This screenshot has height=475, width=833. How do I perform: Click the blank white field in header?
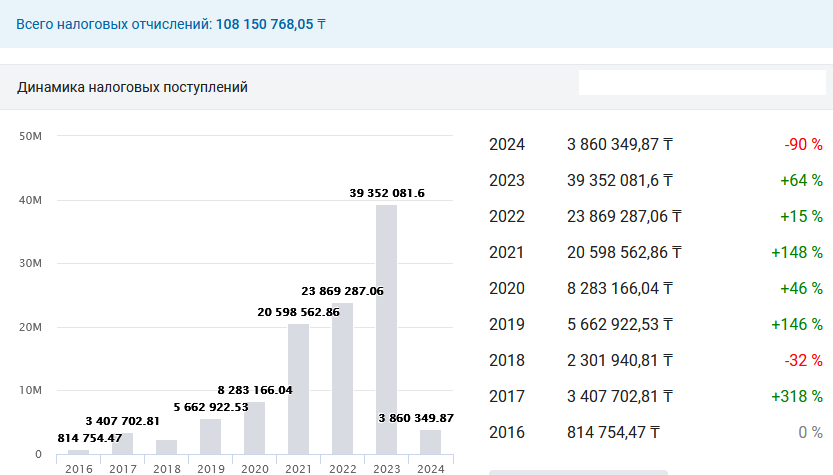click(x=702, y=82)
